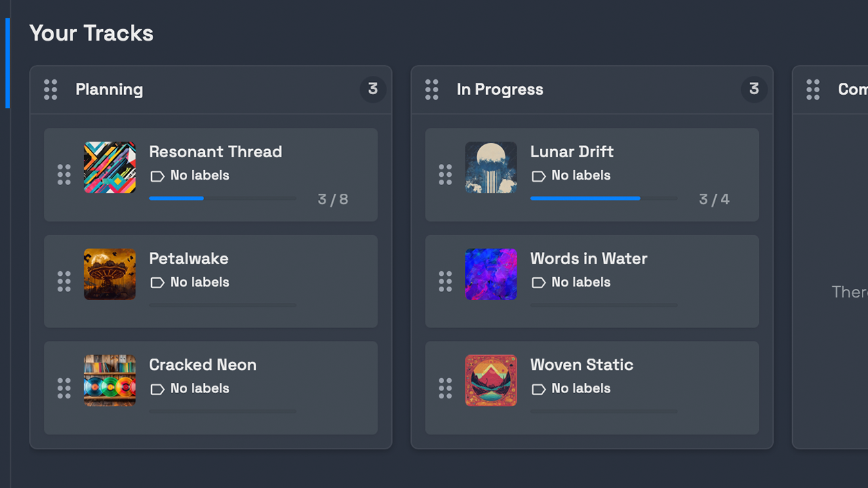
Task: Open the Words in Water cover thumbnail
Action: click(x=491, y=274)
